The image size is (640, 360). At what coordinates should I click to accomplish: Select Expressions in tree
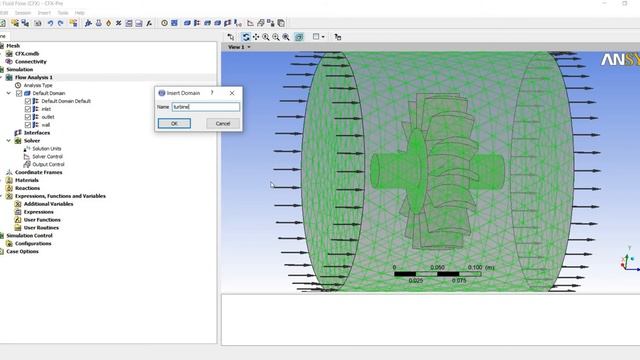tap(38, 212)
